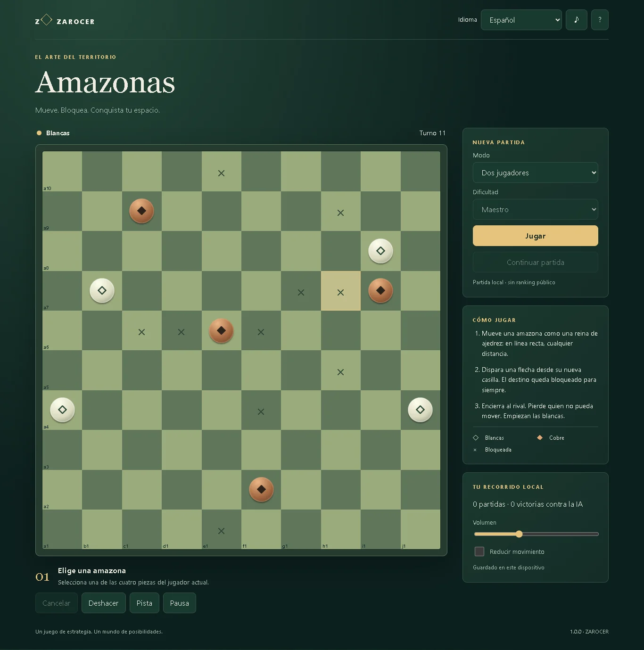
Task: Click the blocked X square on f6
Action: click(261, 330)
